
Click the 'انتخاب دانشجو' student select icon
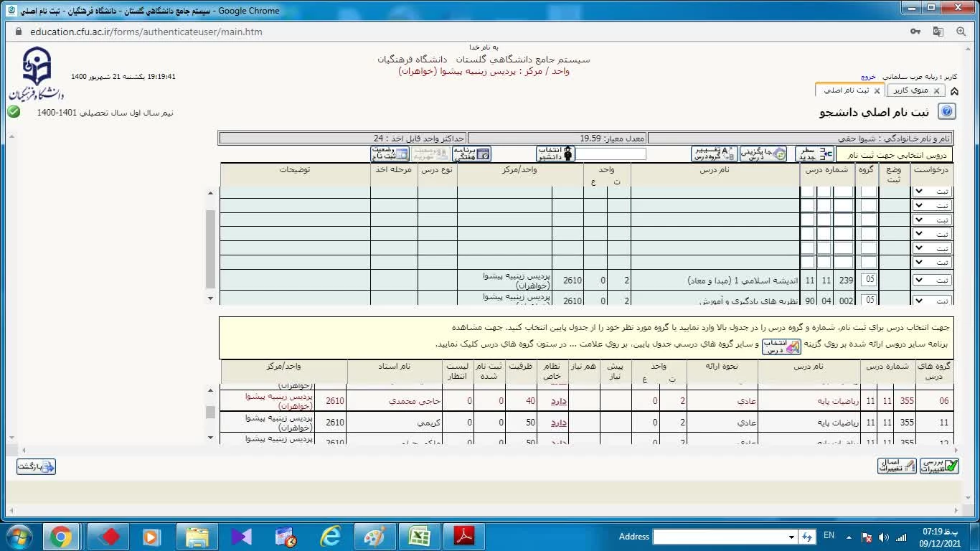click(555, 154)
